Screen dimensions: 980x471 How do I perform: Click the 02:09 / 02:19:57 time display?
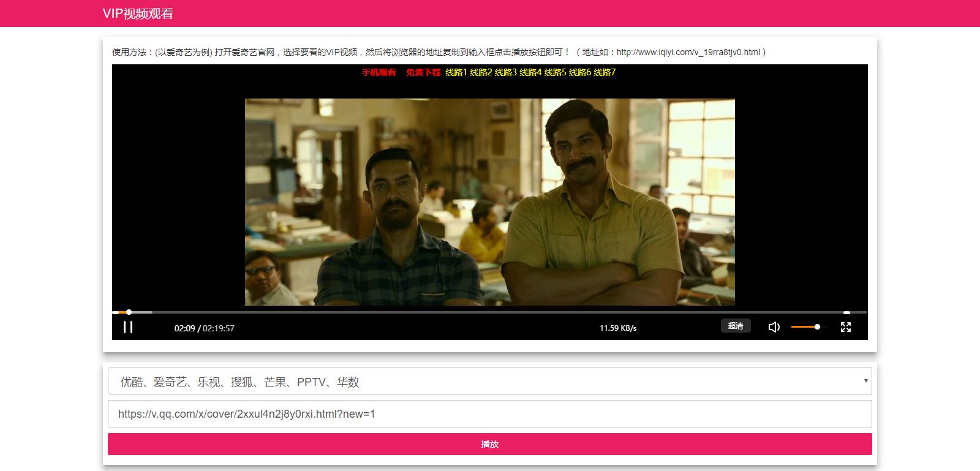[x=205, y=328]
